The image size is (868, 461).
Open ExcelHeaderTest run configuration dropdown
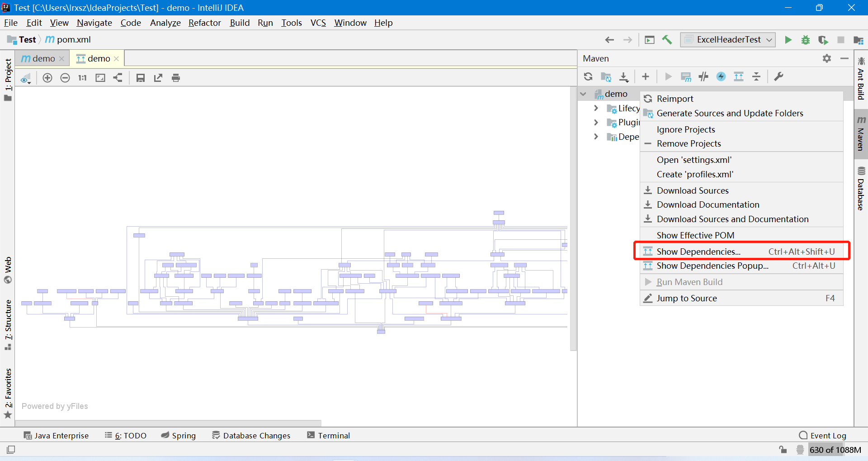728,40
